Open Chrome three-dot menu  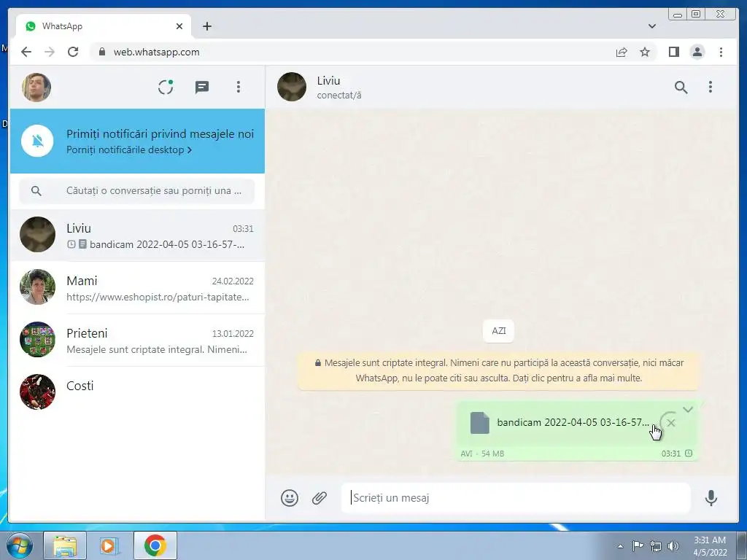point(721,52)
